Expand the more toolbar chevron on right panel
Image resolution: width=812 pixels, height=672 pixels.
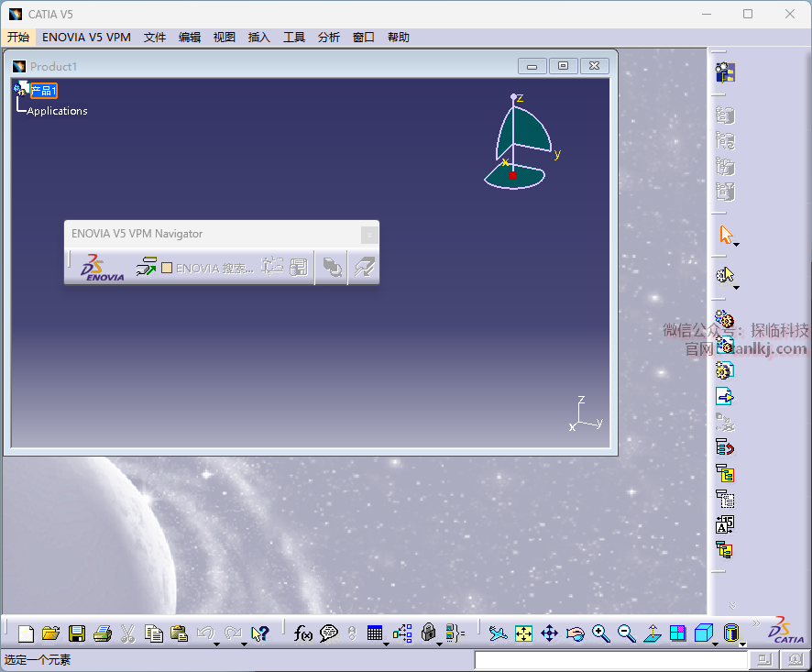pyautogui.click(x=732, y=605)
